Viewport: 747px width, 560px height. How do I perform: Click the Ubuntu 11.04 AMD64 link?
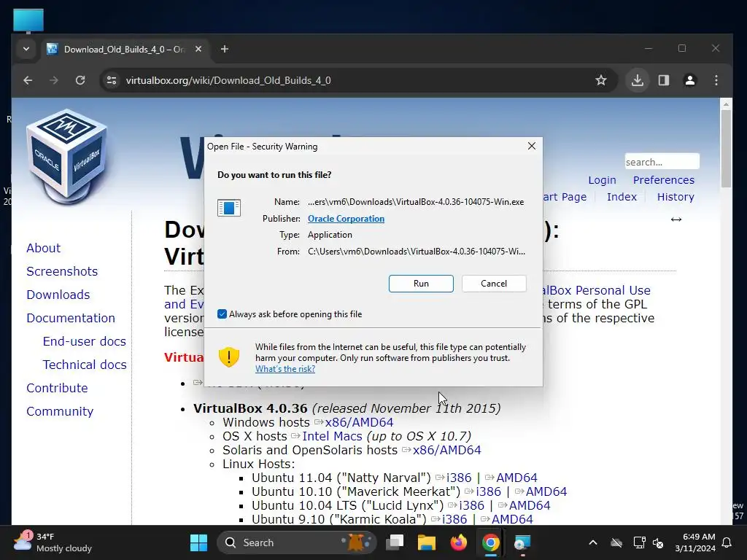coord(516,478)
